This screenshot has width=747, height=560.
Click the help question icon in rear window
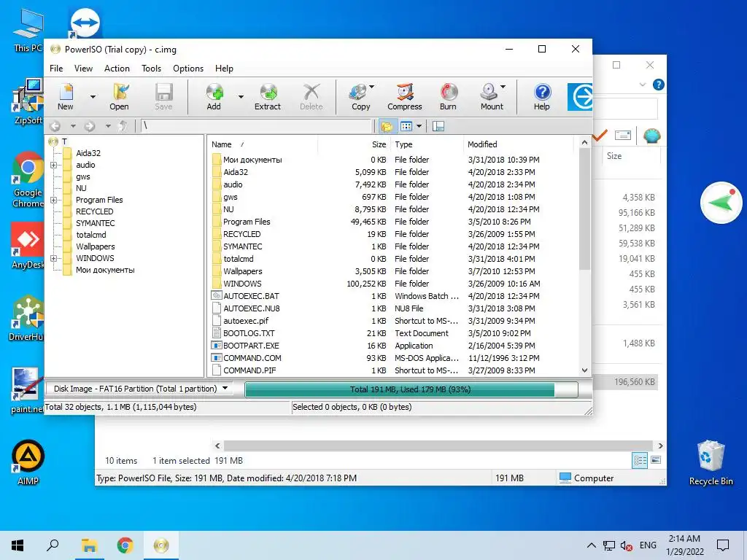[659, 85]
